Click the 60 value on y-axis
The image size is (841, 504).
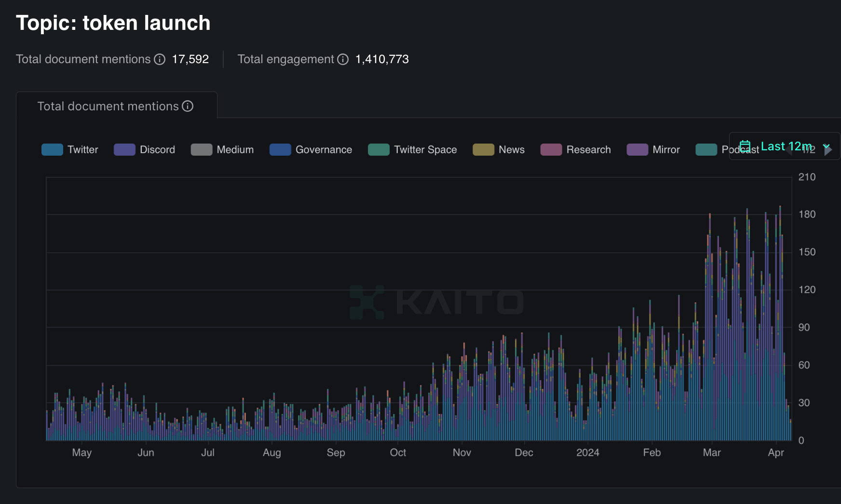(804, 365)
